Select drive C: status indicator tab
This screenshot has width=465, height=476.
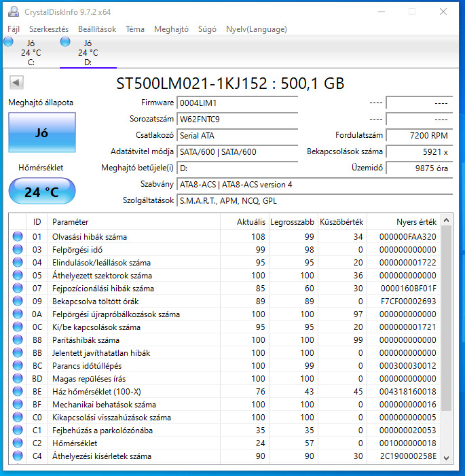pos(31,52)
